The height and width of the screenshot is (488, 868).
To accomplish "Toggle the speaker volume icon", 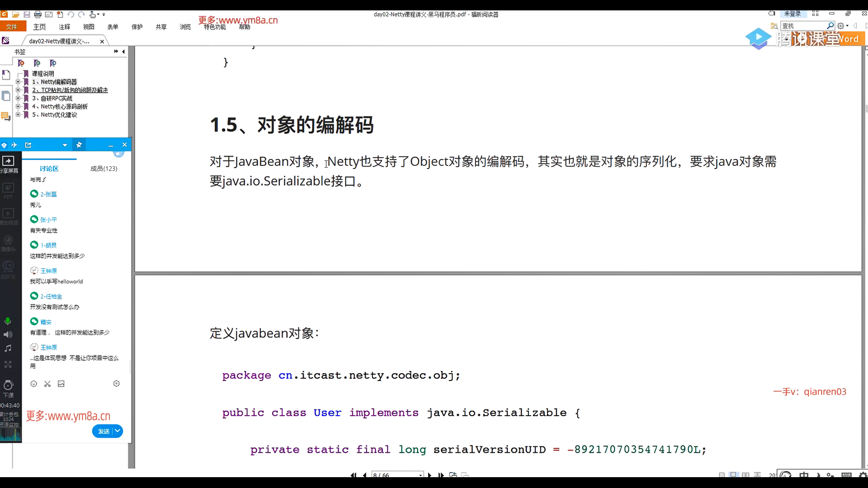I will 8,335.
